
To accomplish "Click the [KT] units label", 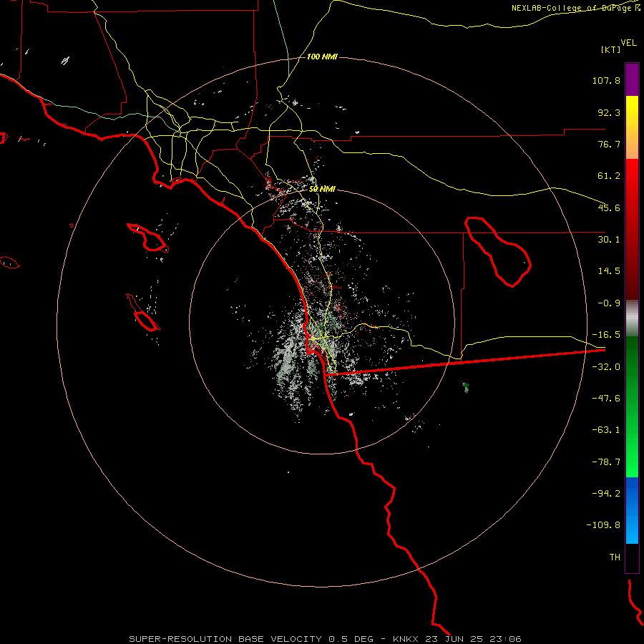I will (611, 49).
